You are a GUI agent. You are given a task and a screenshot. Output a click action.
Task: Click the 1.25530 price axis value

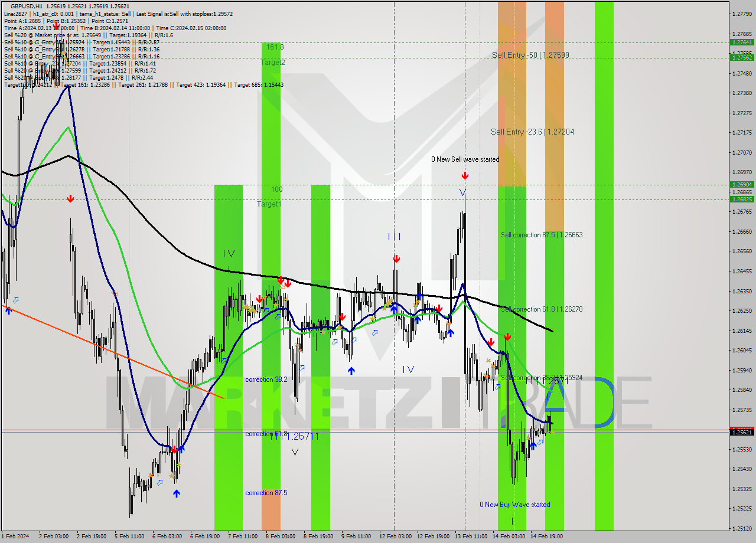[742, 449]
